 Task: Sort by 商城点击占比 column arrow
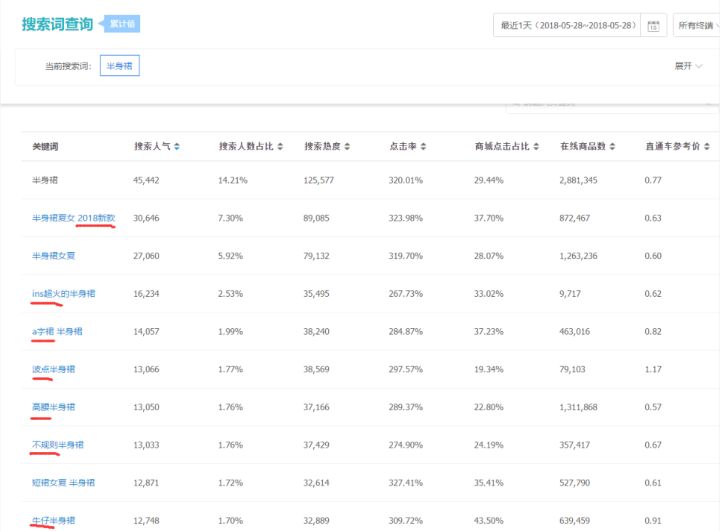tap(536, 147)
